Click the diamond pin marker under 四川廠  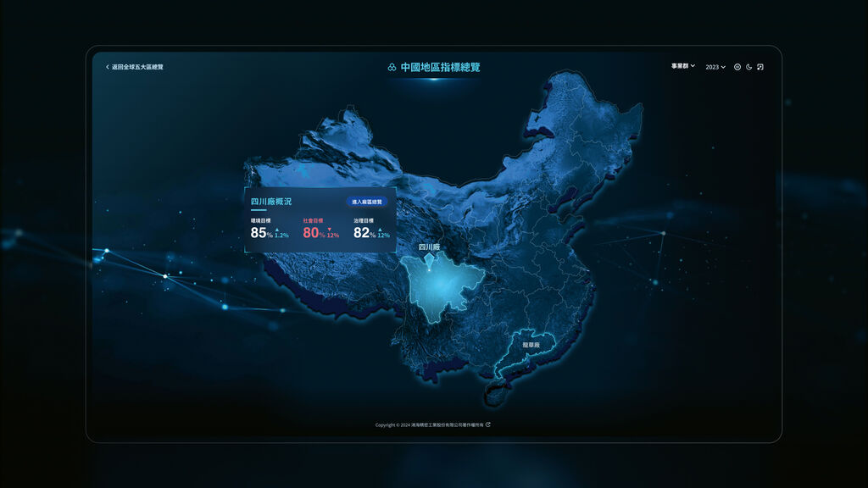point(429,258)
